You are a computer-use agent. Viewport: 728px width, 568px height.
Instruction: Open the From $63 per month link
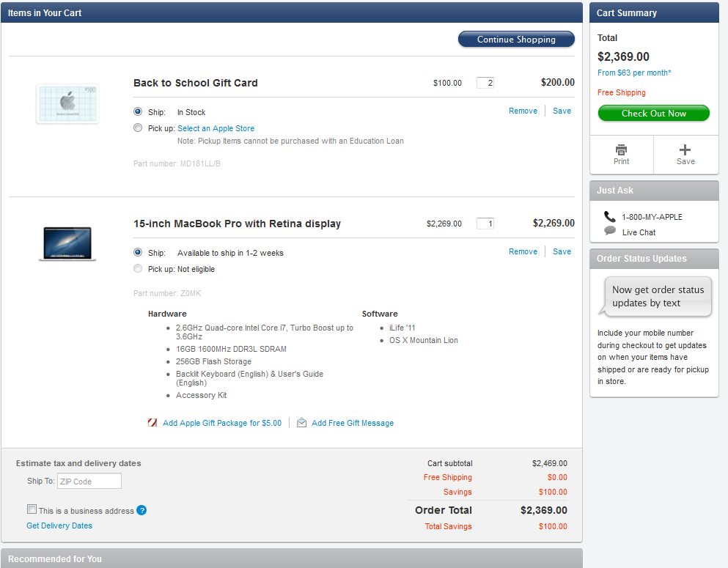[634, 73]
